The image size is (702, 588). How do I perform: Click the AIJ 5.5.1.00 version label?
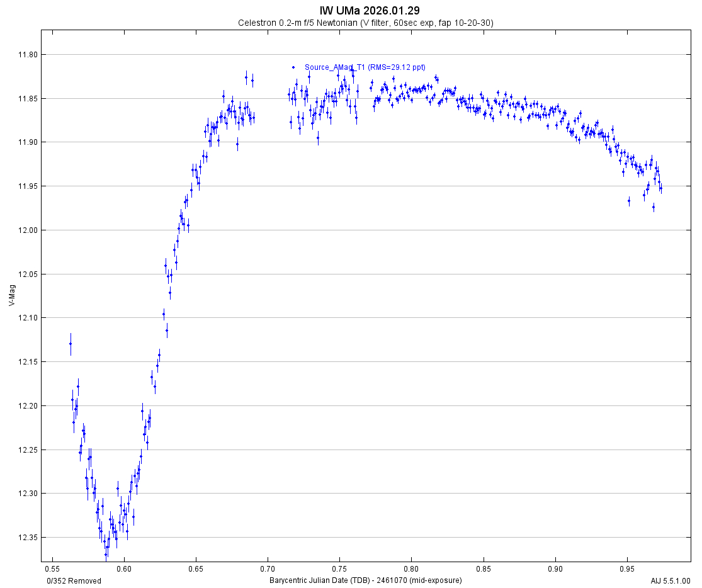(x=671, y=580)
